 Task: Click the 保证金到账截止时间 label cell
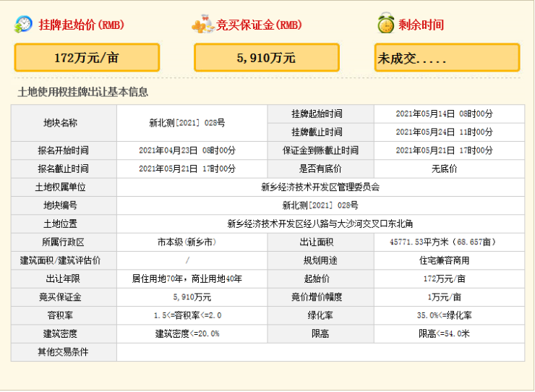(x=321, y=150)
